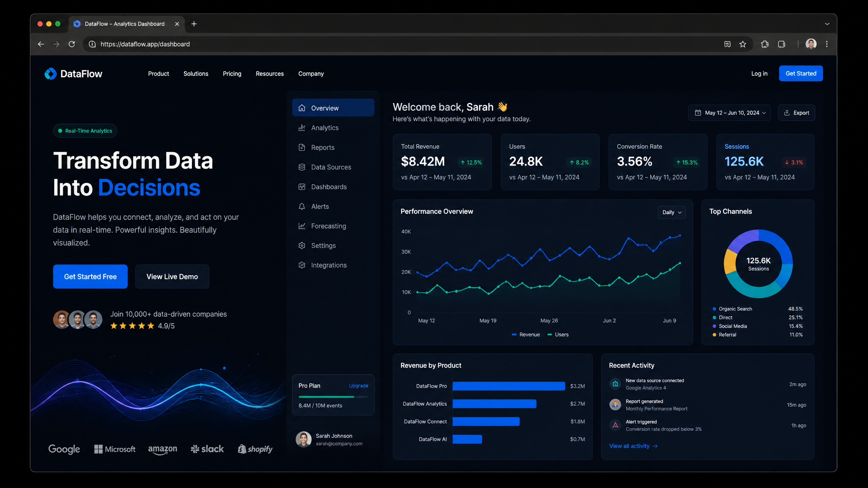Close the DataFlow Analytics Dashboard tab
Screen dimensions: 868x488
[177, 24]
